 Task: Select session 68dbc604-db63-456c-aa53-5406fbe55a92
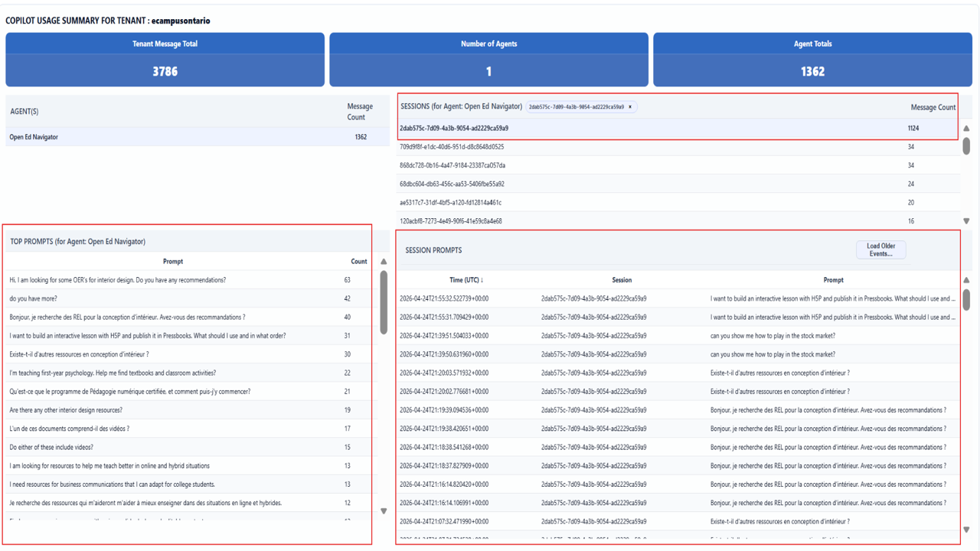pyautogui.click(x=678, y=184)
